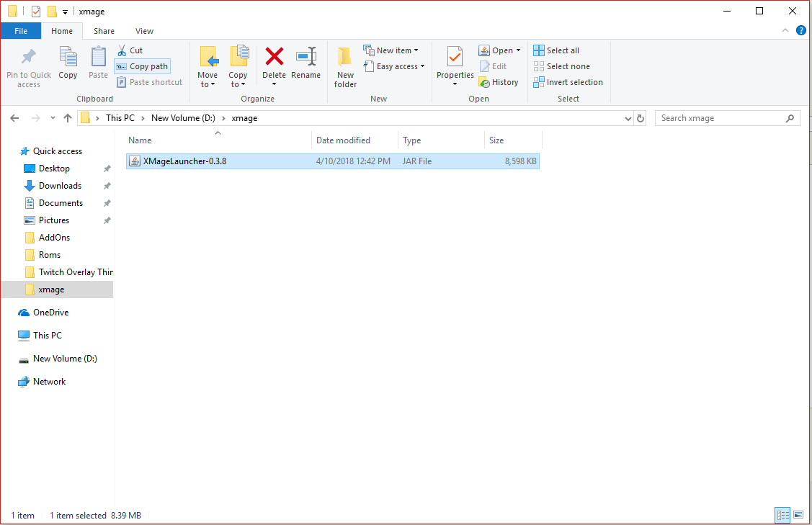Click the 4/10/2018 12:42 PM date cell
The image size is (812, 525).
[x=353, y=161]
